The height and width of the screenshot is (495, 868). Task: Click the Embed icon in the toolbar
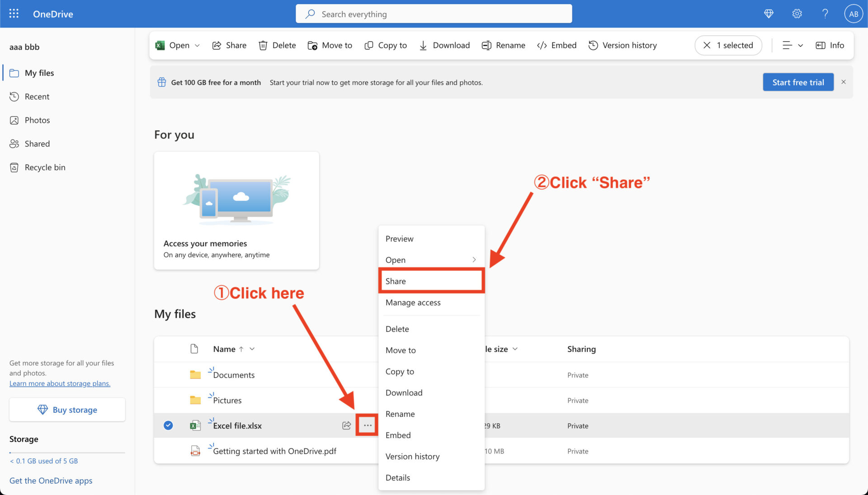pos(542,45)
